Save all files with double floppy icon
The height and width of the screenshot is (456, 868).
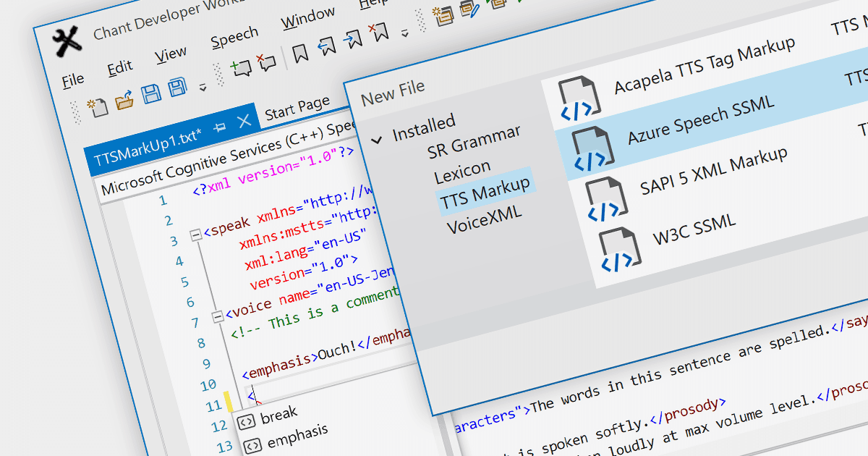pos(178,88)
